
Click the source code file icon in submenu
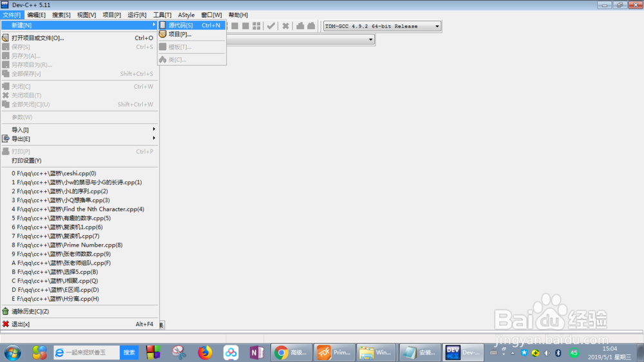[x=163, y=25]
